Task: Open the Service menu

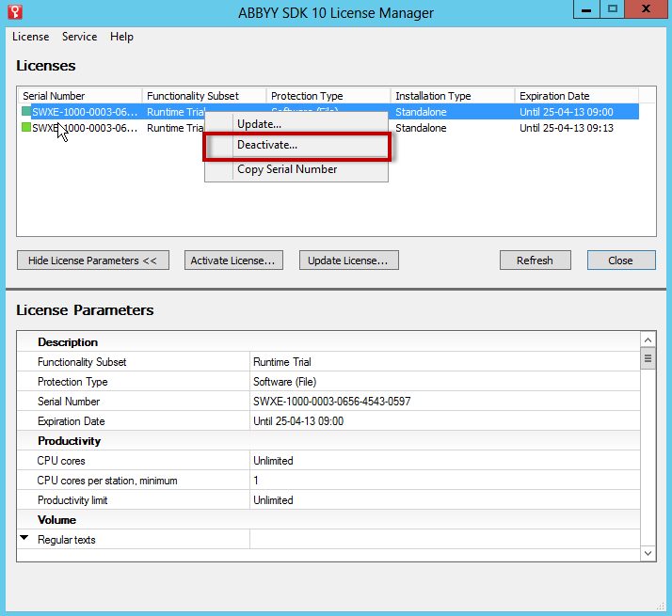Action: 79,37
